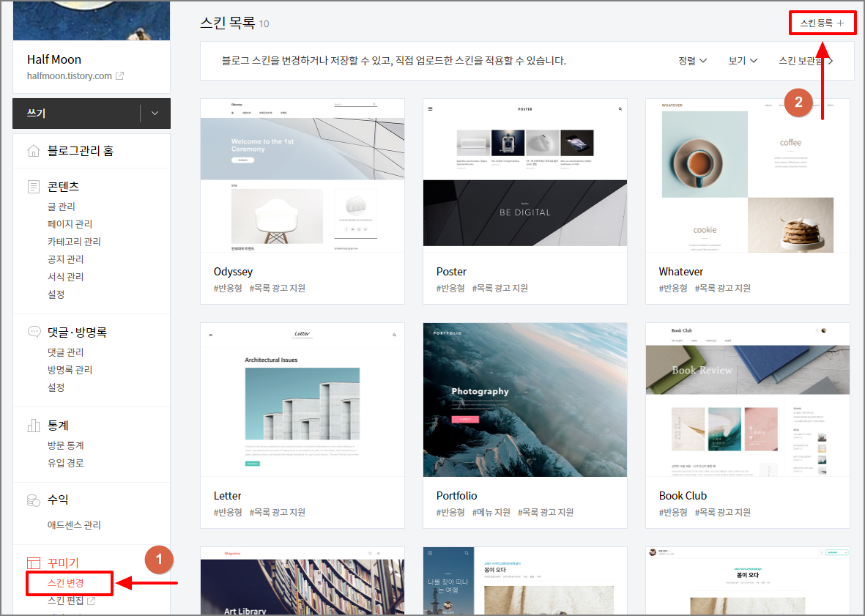Viewport: 865px width, 616px height.
Task: Click the Letter skin name
Action: 227,496
